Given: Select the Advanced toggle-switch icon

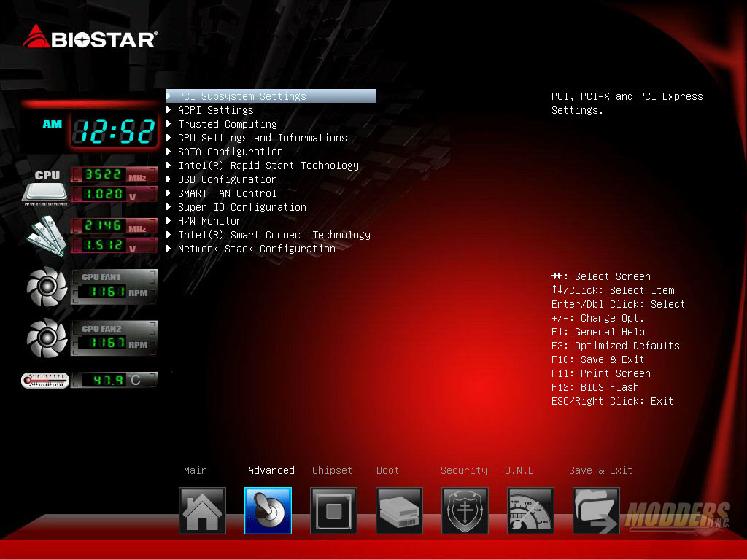Looking at the screenshot, I should (x=268, y=510).
